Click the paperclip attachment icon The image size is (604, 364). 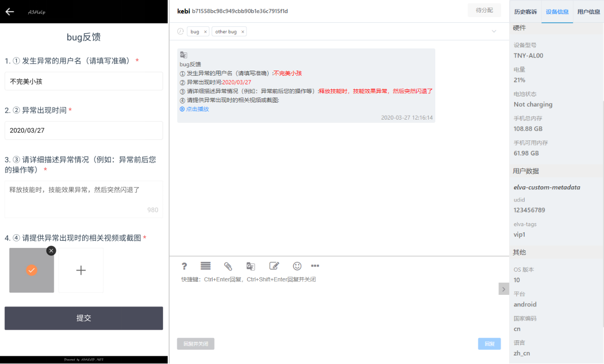(228, 266)
